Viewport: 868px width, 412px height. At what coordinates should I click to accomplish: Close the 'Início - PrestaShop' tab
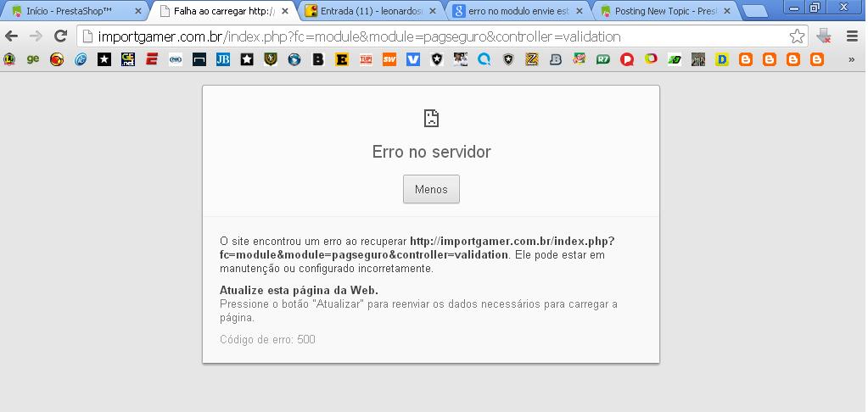pyautogui.click(x=138, y=11)
